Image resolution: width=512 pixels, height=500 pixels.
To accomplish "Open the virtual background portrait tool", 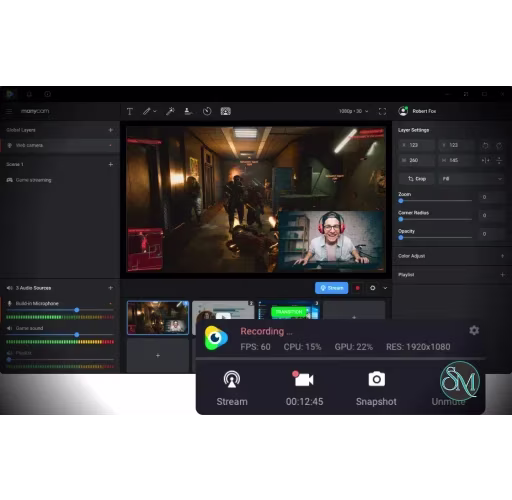I will 226,111.
